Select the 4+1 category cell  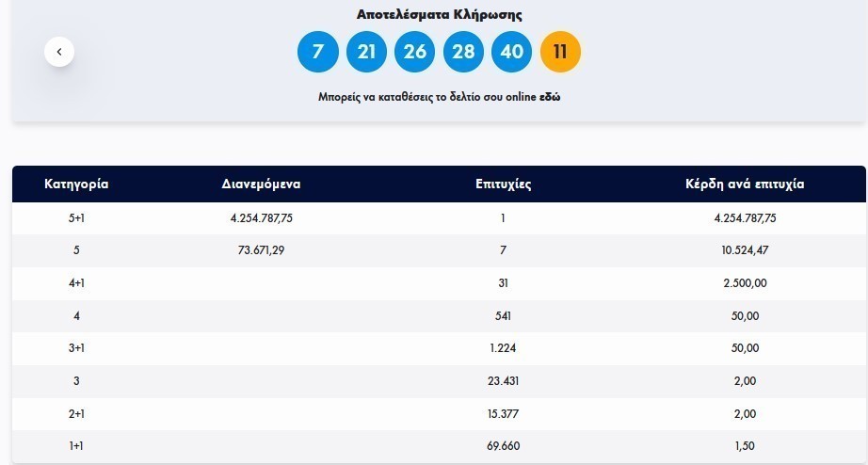[x=76, y=283]
